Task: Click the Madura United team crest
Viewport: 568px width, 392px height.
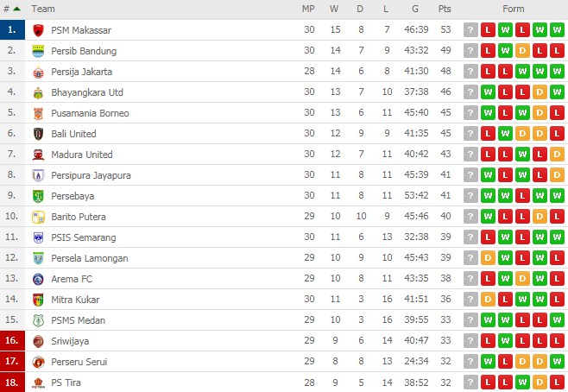Action: pyautogui.click(x=38, y=155)
